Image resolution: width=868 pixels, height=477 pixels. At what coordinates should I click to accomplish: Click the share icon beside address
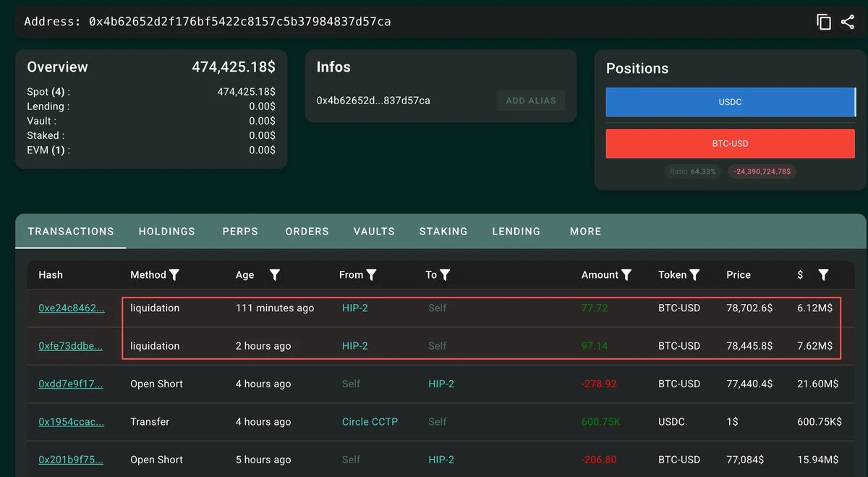(x=848, y=22)
